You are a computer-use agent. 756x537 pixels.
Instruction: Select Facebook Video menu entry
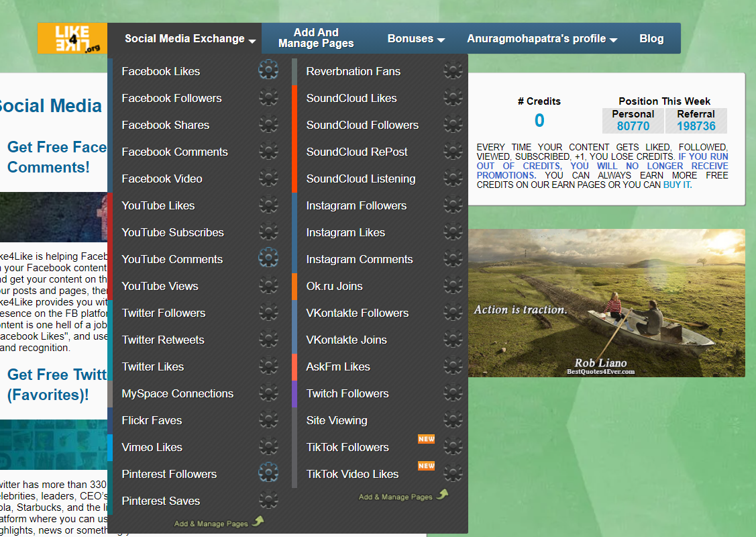162,179
